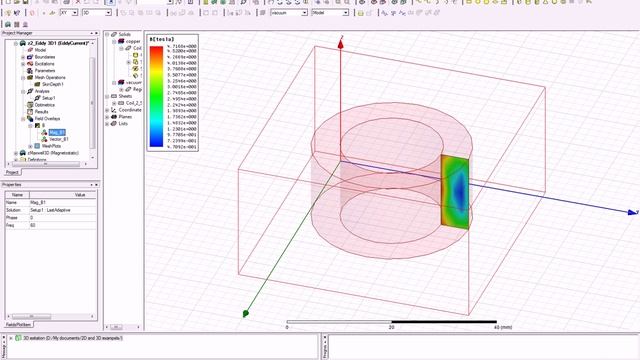Click the third icon in the third toolbar row
The height and width of the screenshot is (360, 640).
(x=25, y=24)
